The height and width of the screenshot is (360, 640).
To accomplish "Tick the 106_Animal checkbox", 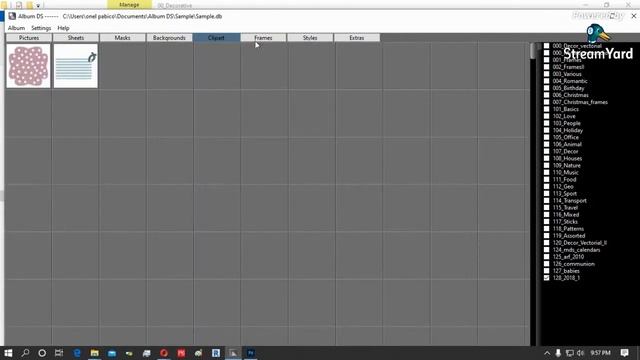I will 547,144.
